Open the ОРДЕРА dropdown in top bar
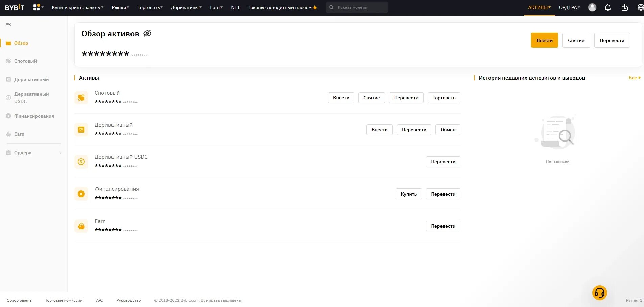 coord(569,7)
